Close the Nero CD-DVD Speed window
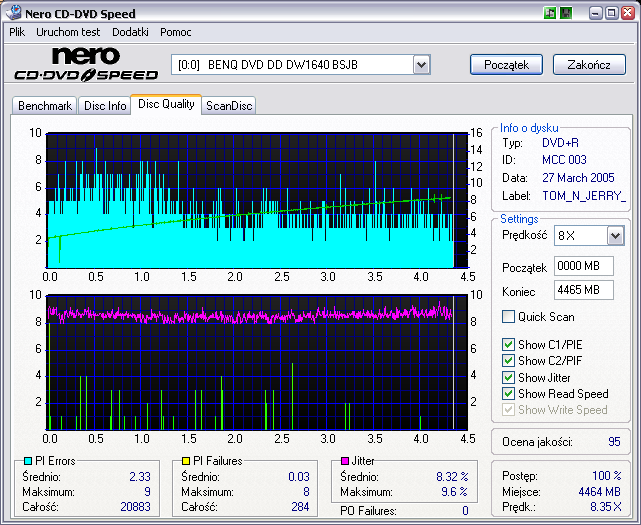 [628, 13]
